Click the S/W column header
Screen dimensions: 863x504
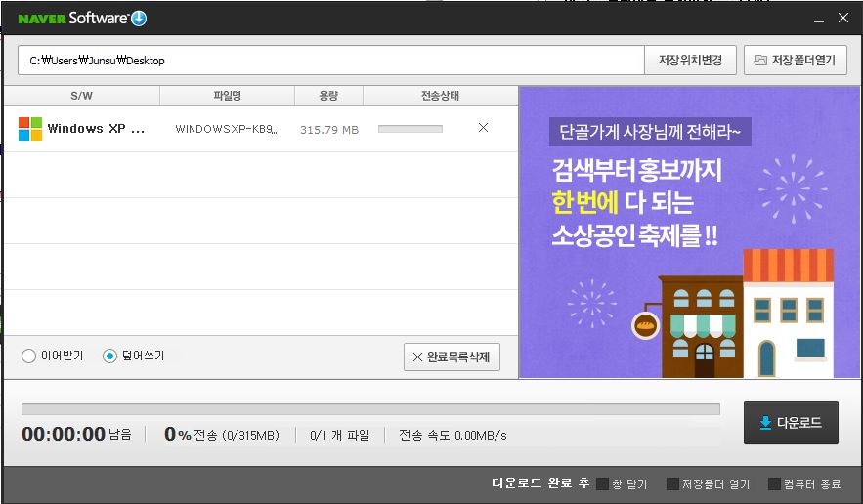click(x=81, y=96)
